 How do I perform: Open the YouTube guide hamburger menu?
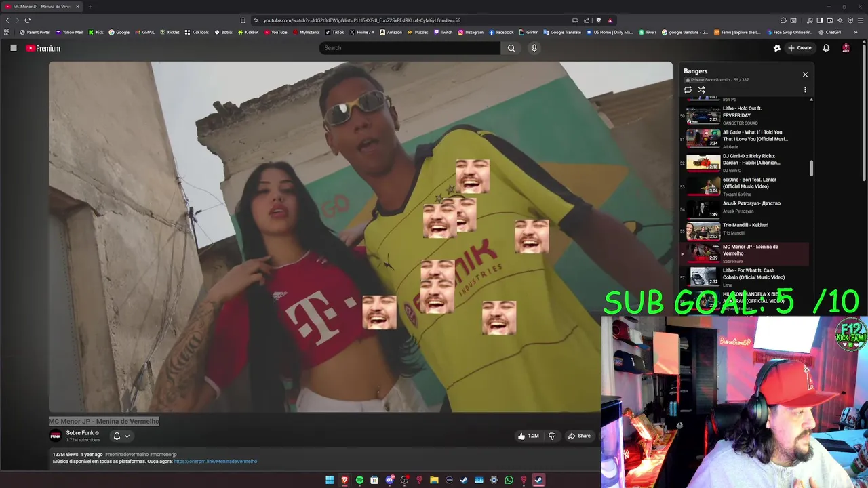pyautogui.click(x=13, y=48)
